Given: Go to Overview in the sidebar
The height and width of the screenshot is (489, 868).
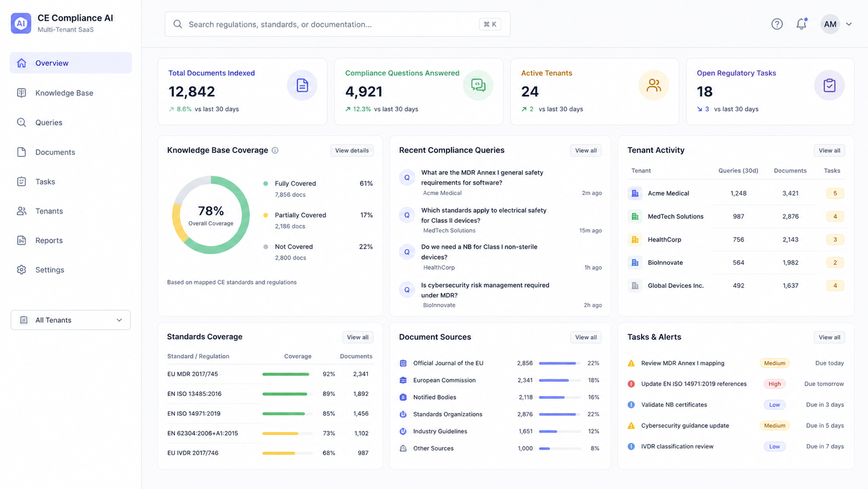Looking at the screenshot, I should click(x=71, y=63).
